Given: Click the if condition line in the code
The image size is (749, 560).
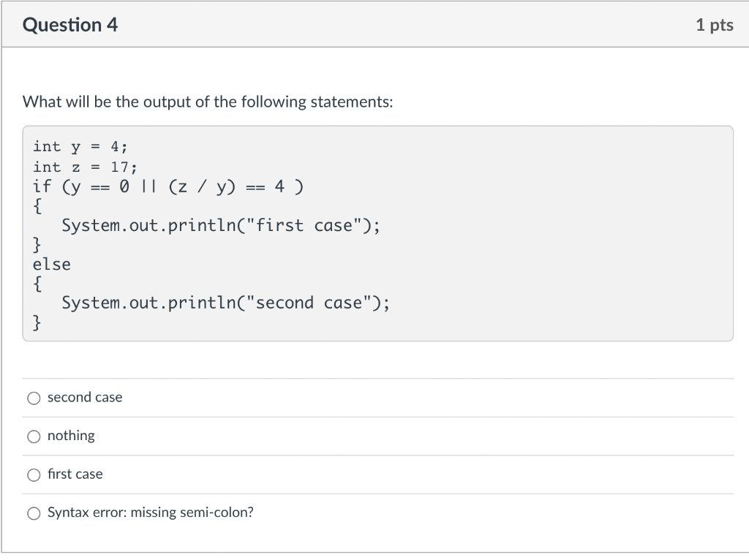Looking at the screenshot, I should (x=168, y=186).
